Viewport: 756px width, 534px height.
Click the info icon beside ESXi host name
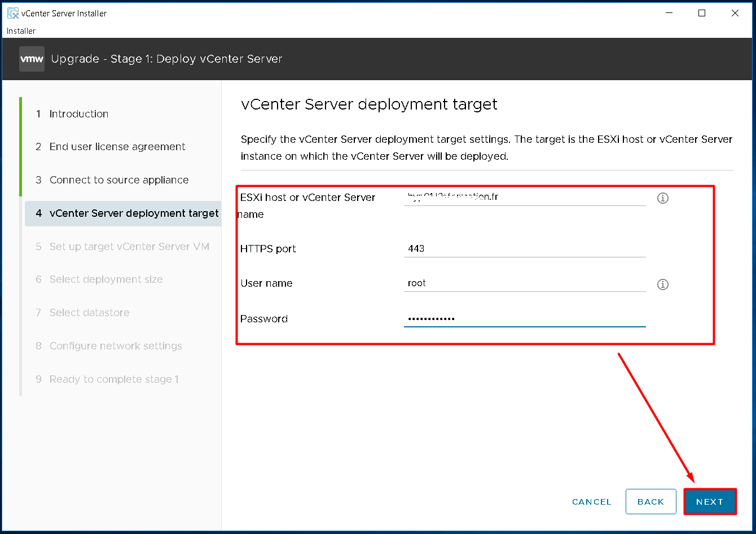click(x=663, y=198)
